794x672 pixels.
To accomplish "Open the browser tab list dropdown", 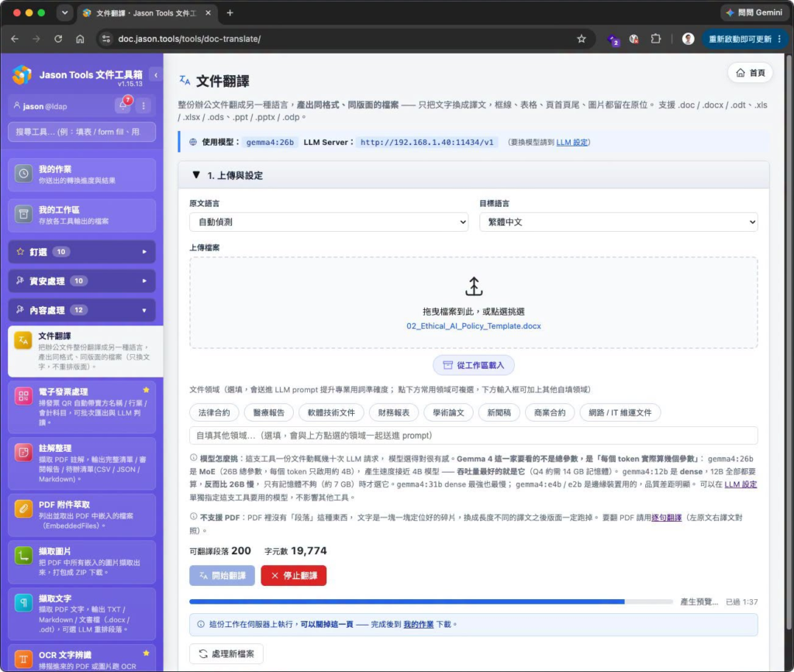I will (x=65, y=13).
